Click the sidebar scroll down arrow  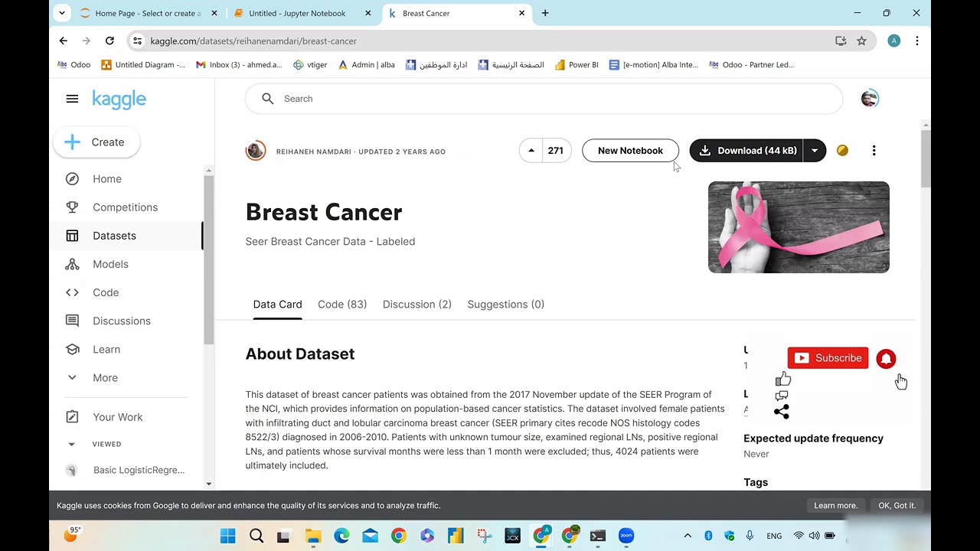[x=208, y=484]
